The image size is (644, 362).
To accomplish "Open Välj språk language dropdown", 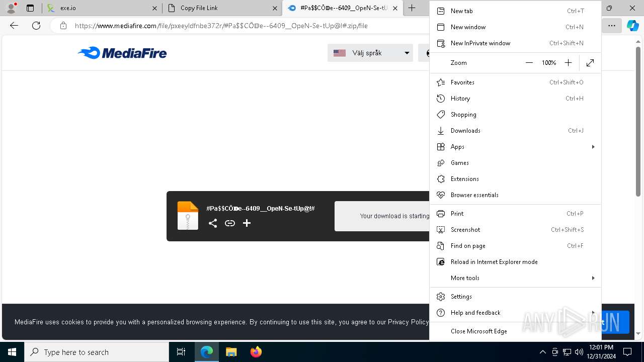I will 370,53.
